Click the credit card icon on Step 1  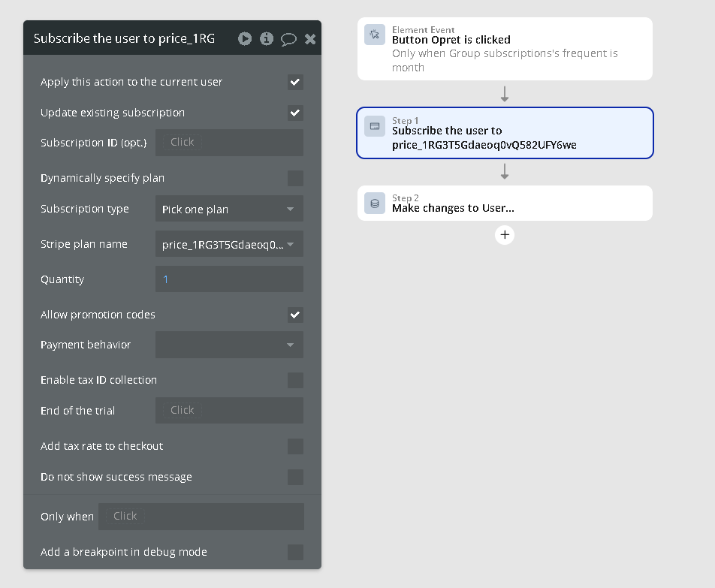[375, 126]
